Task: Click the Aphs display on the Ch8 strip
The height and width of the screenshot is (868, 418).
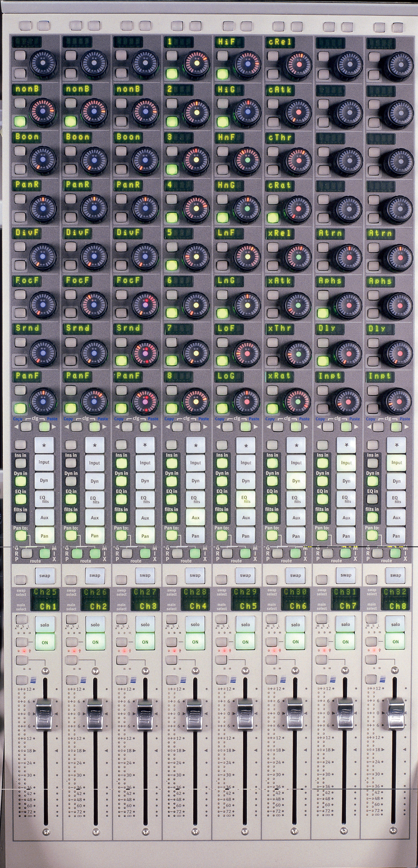Action: [381, 281]
